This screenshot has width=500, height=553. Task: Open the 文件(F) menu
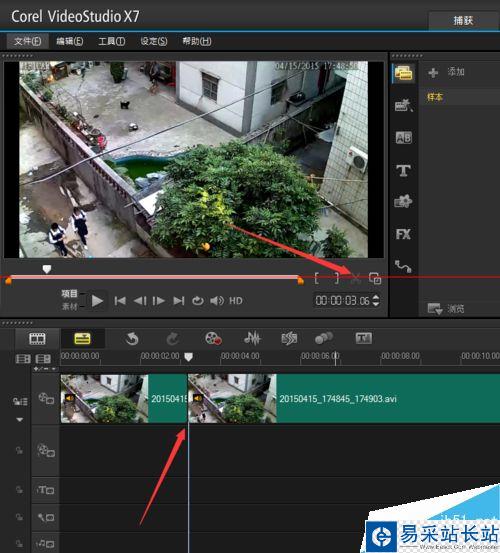[x=28, y=41]
